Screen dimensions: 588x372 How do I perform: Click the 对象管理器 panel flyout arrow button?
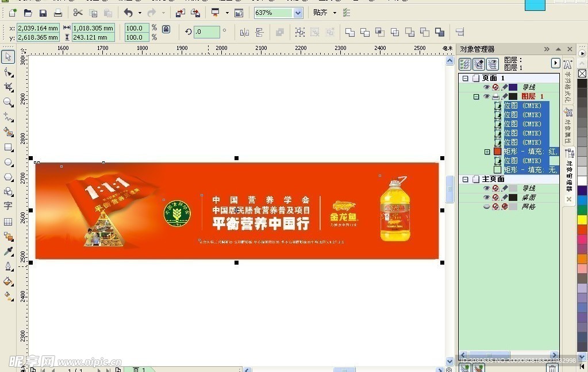coord(555,63)
